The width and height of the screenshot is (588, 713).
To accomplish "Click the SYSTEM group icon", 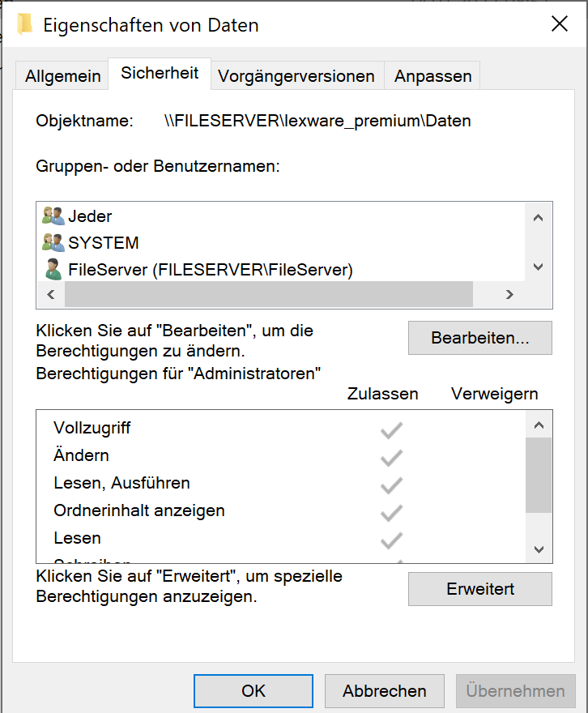I will (53, 242).
